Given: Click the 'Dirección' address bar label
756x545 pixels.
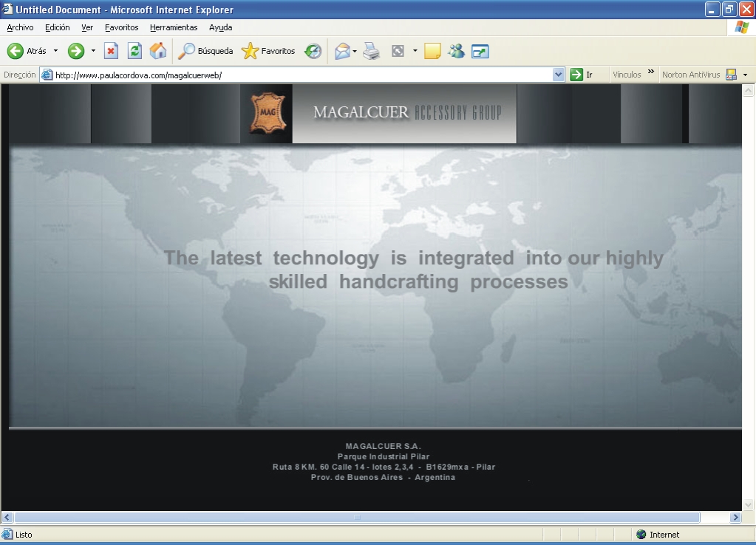Looking at the screenshot, I should (x=20, y=75).
